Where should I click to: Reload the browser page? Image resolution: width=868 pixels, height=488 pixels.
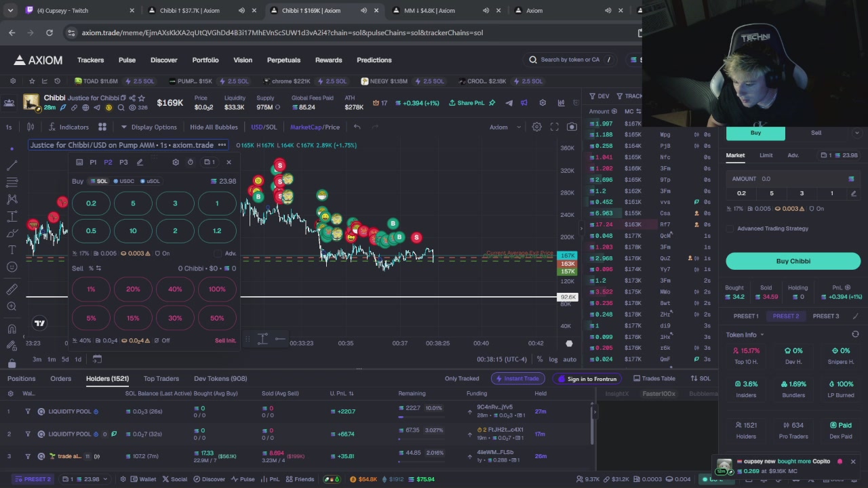tap(50, 33)
